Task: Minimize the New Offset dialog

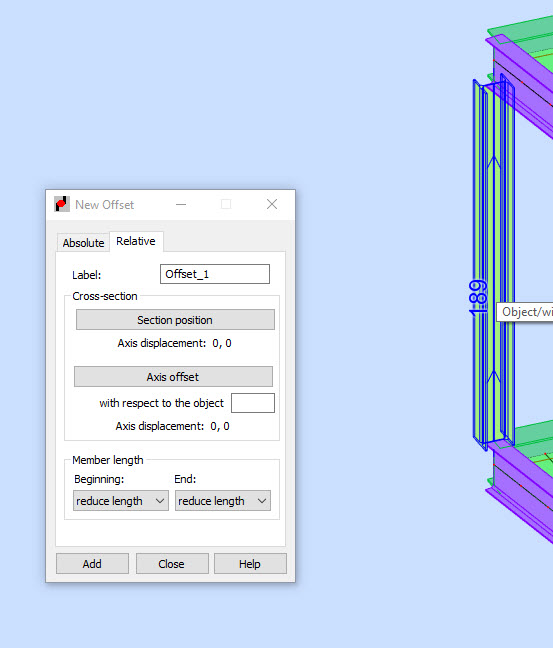Action: [181, 204]
